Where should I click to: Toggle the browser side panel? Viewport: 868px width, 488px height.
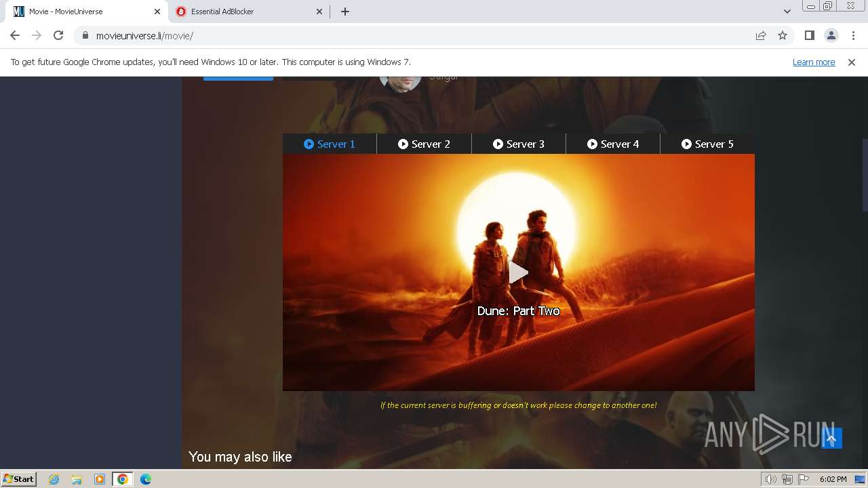(x=809, y=36)
